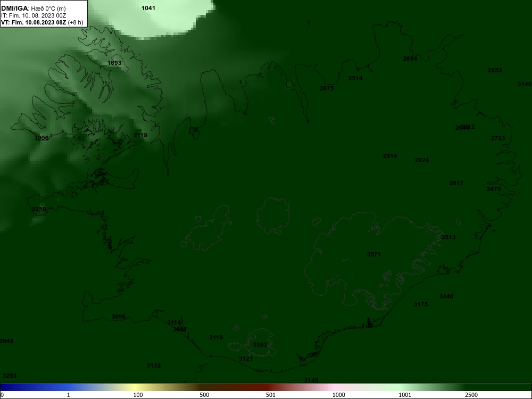Select the 2733 label near the east coast
532x399 pixels.
tap(498, 138)
